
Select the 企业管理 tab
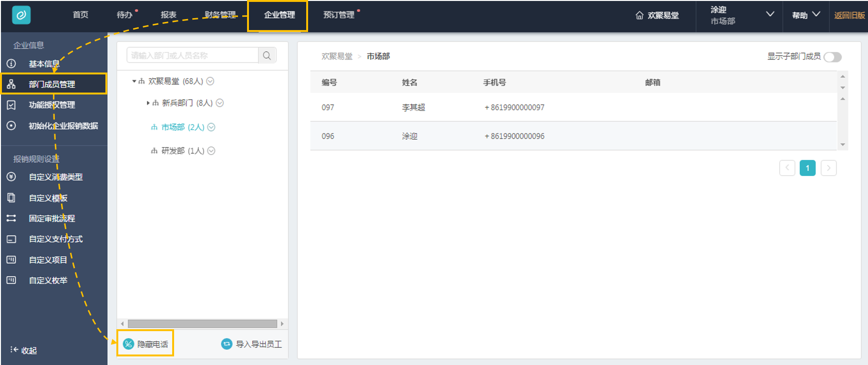click(x=279, y=15)
